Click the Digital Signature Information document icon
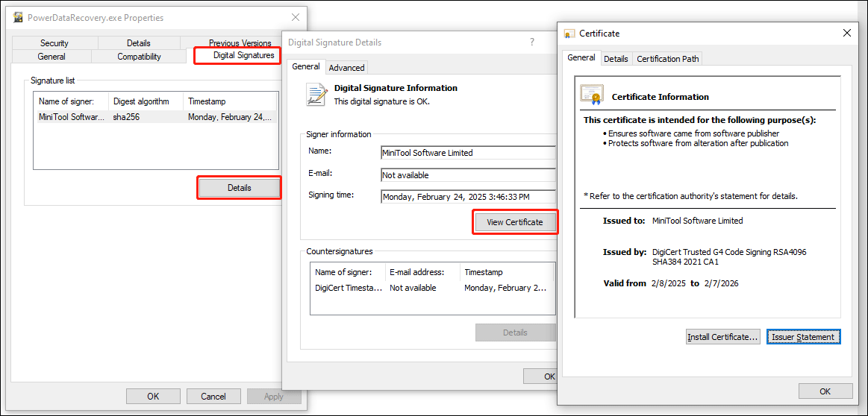The image size is (868, 416). pos(316,94)
